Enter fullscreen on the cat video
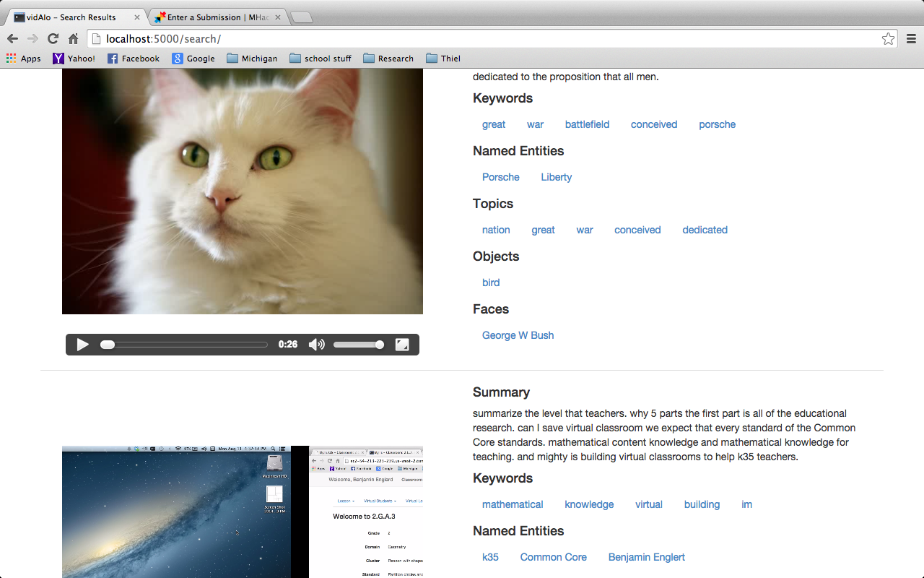924x578 pixels. point(402,345)
